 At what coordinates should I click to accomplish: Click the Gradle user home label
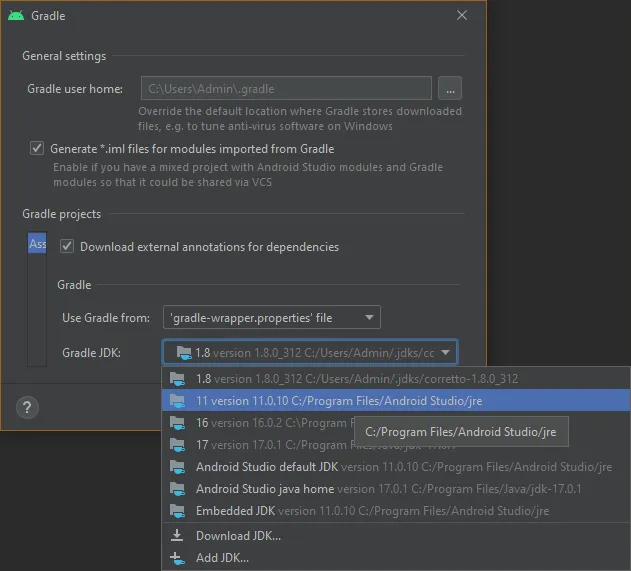coord(75,89)
